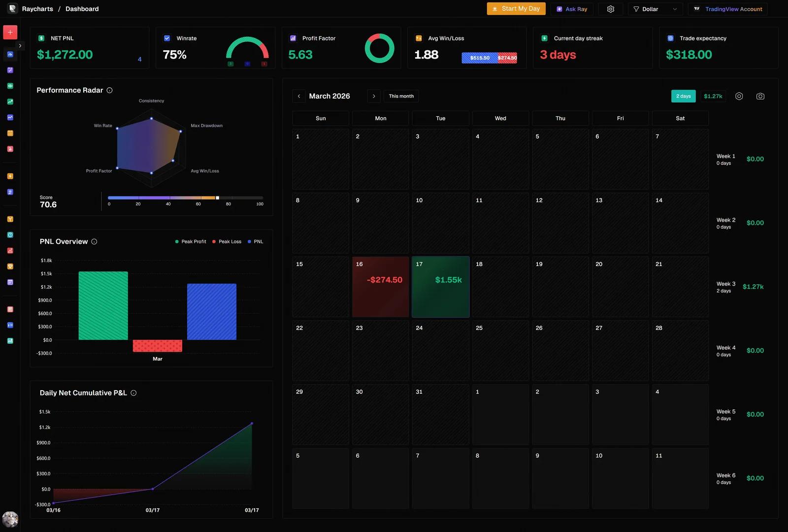The width and height of the screenshot is (788, 532).
Task: Click the user avatar at bottom left
Action: pos(10,519)
